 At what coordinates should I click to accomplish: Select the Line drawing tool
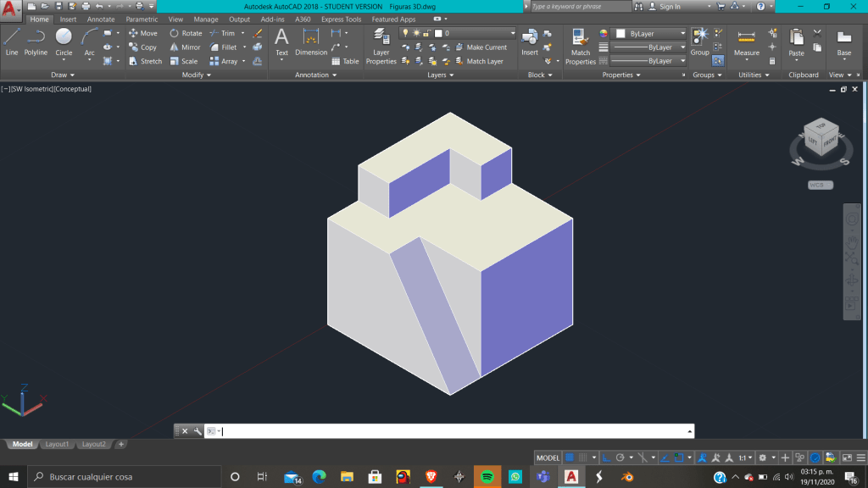[x=12, y=41]
